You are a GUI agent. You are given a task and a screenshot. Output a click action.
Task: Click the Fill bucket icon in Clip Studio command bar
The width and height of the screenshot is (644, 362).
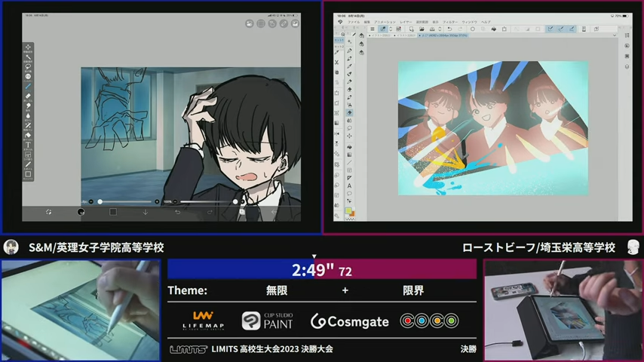click(x=494, y=29)
